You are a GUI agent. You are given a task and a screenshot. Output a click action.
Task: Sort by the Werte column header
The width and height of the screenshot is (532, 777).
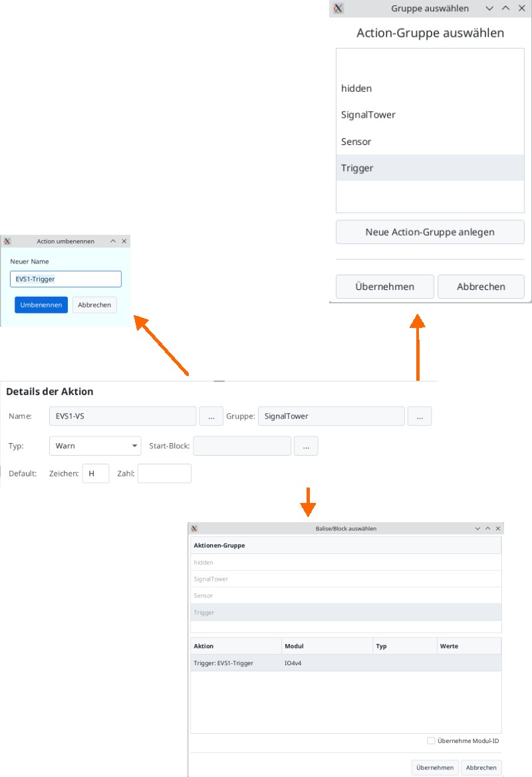[x=469, y=646]
